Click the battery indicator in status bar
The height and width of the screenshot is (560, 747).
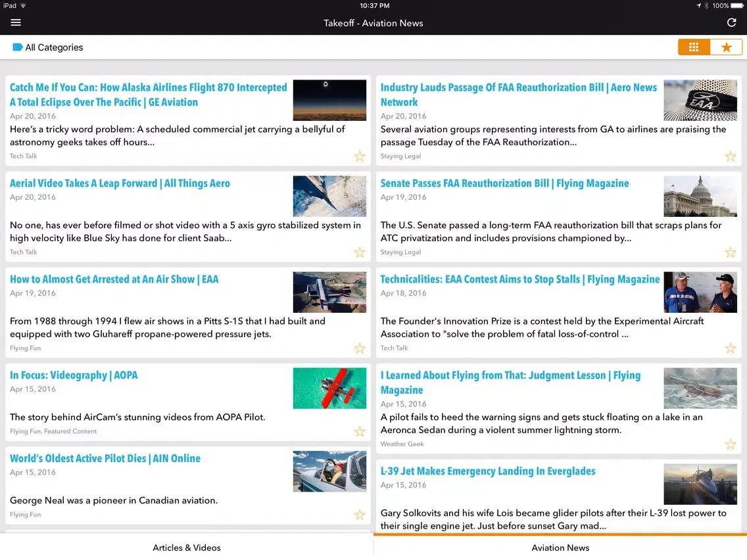(x=737, y=6)
